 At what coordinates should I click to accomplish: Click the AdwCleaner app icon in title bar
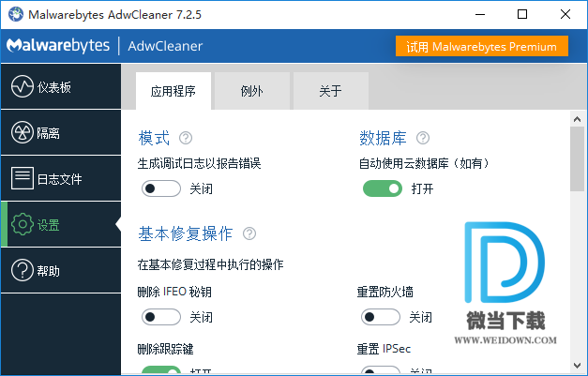point(16,15)
